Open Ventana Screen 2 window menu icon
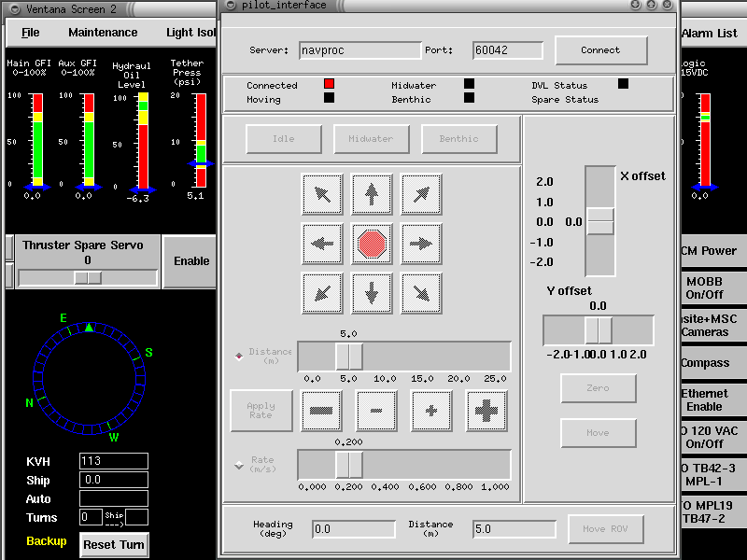The image size is (747, 560). [x=15, y=9]
